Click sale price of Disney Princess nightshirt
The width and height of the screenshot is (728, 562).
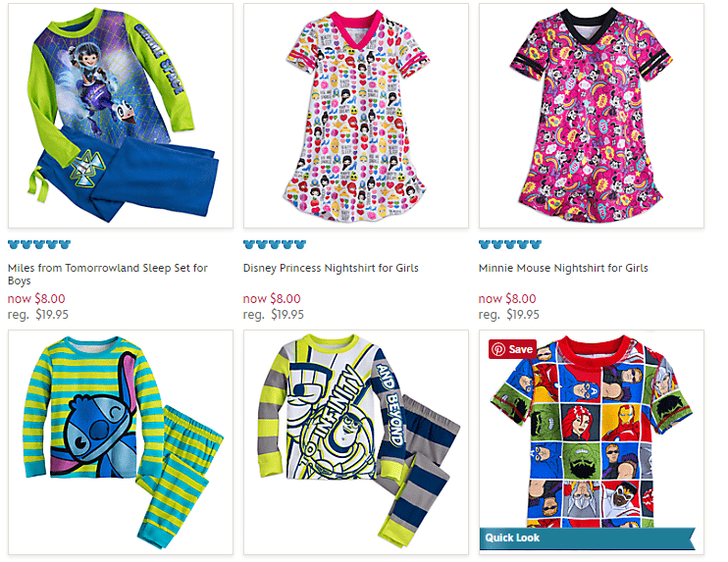pyautogui.click(x=272, y=298)
